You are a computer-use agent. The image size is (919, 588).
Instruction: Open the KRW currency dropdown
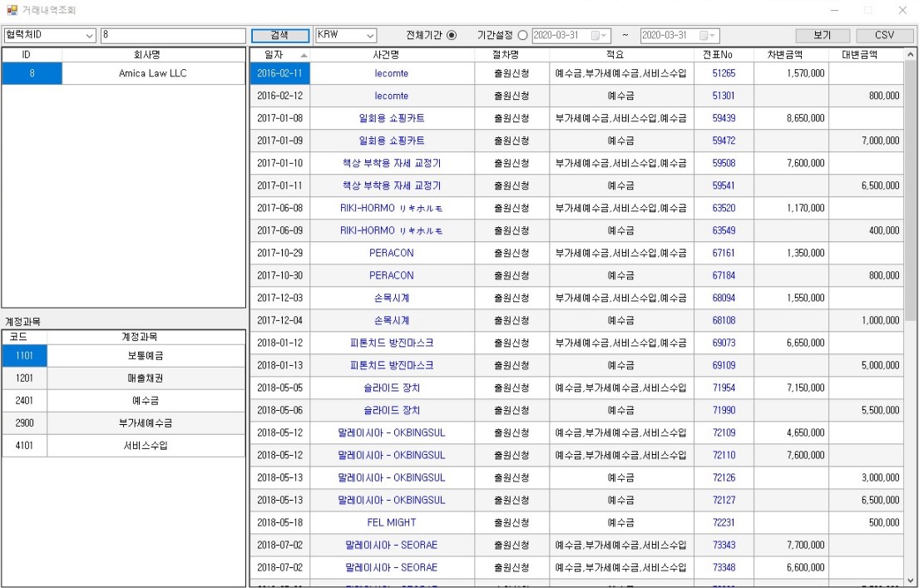coord(370,36)
